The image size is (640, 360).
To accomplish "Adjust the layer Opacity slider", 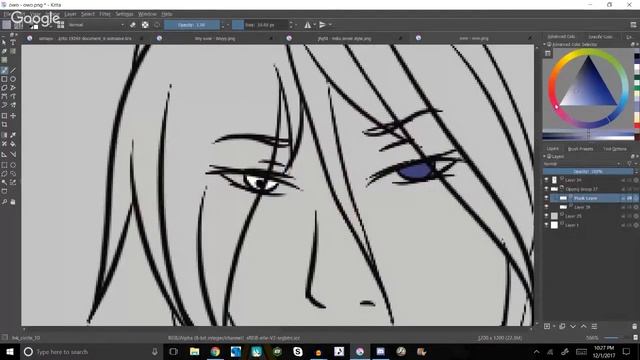I will point(588,172).
